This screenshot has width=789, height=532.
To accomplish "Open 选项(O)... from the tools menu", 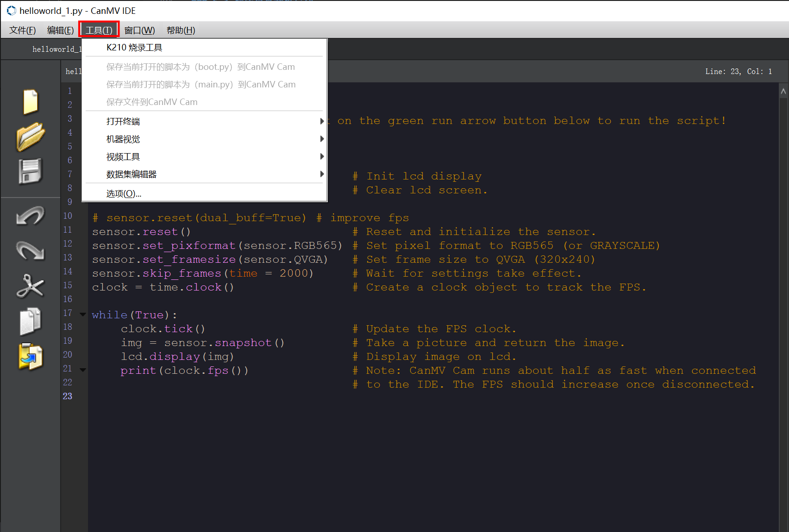I will coord(204,193).
